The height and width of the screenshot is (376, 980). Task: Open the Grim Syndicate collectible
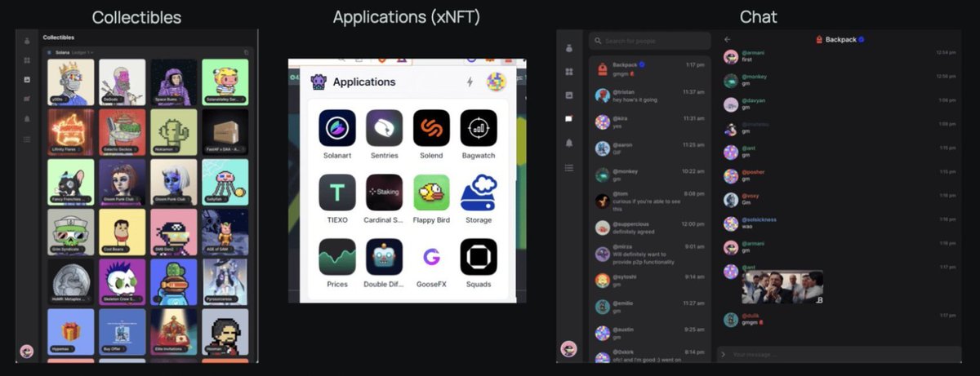coord(71,232)
